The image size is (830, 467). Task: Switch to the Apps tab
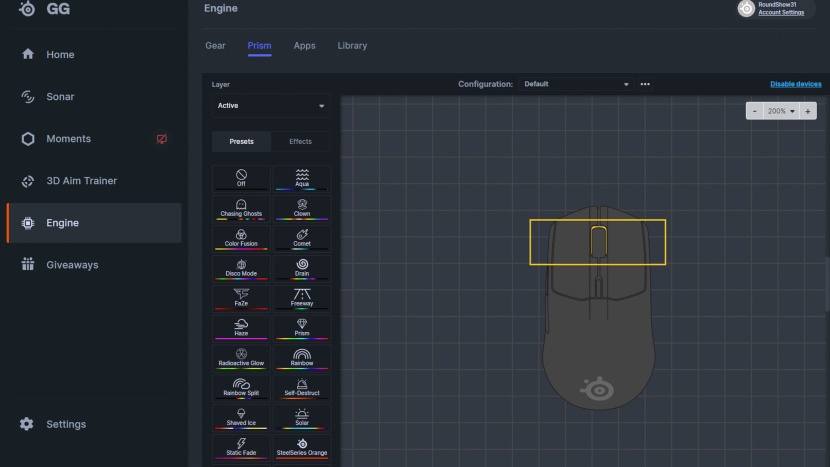(304, 46)
